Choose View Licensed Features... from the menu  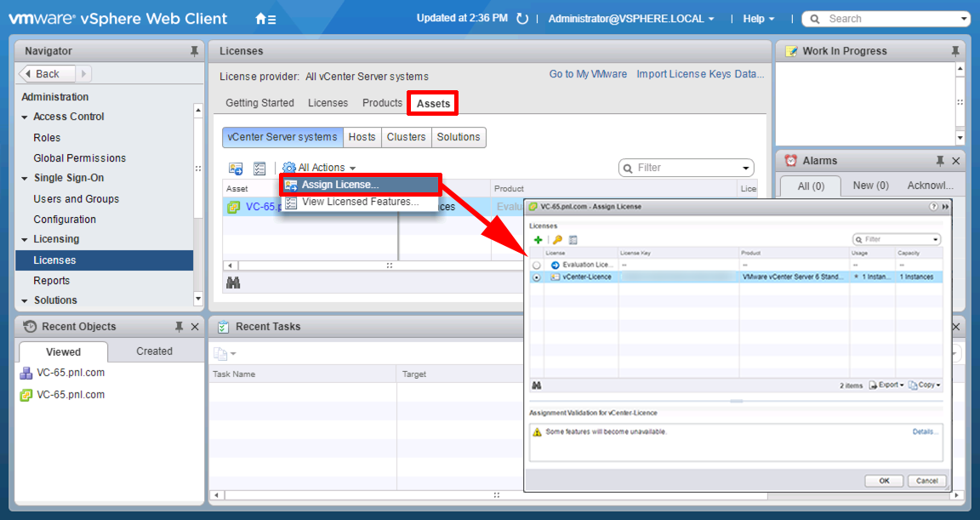tap(359, 202)
